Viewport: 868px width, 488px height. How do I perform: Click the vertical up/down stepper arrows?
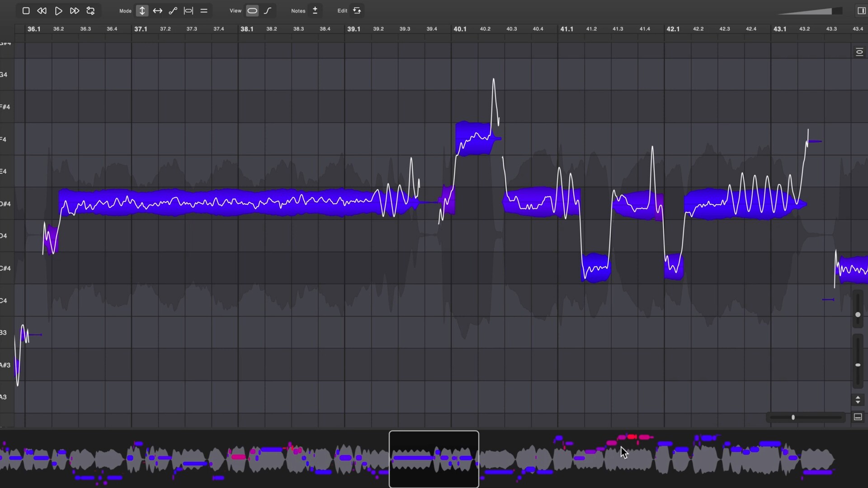tap(858, 399)
